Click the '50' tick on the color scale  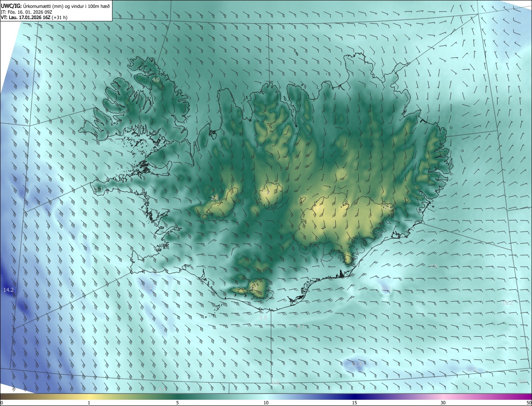point(529,403)
